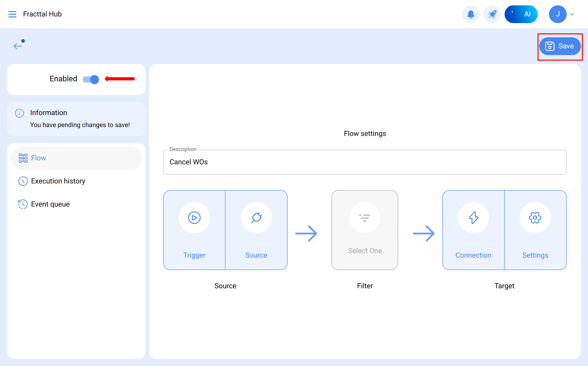This screenshot has height=366, width=588.
Task: Toggle the Enabled switch off
Action: click(x=91, y=79)
